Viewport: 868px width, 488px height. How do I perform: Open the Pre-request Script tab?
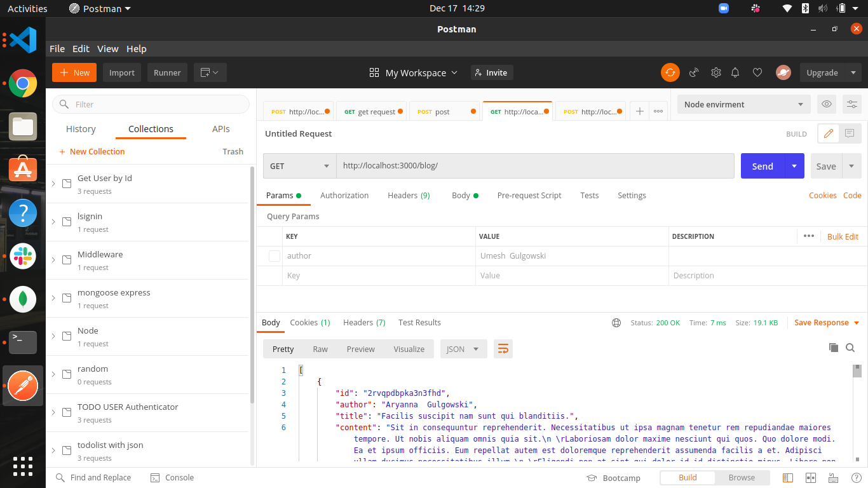pyautogui.click(x=529, y=196)
